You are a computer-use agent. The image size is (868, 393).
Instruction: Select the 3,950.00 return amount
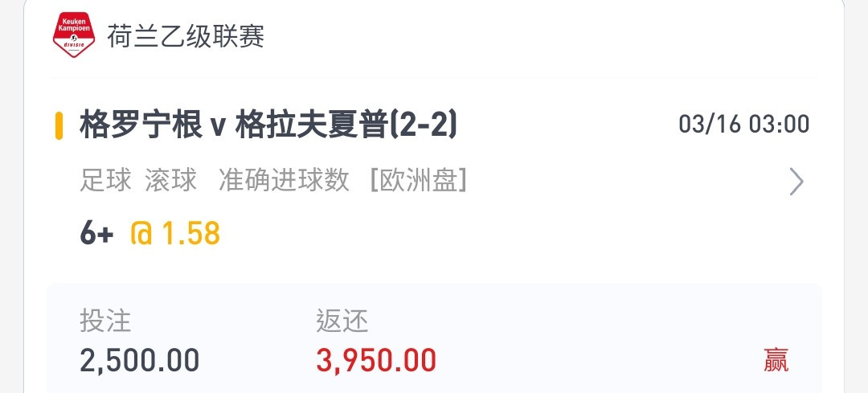tap(376, 360)
